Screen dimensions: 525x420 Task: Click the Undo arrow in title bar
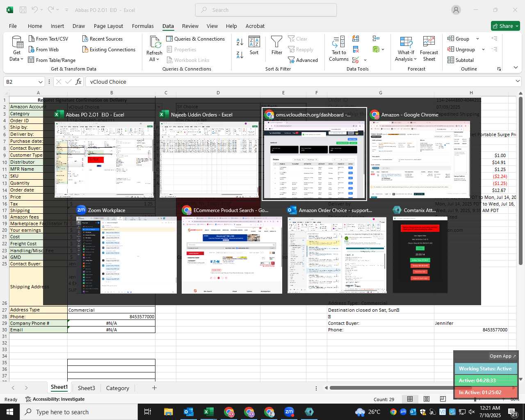[x=35, y=10]
